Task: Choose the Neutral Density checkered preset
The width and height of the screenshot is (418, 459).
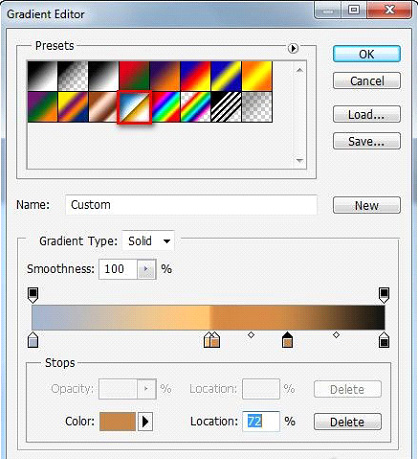Action: tap(257, 107)
